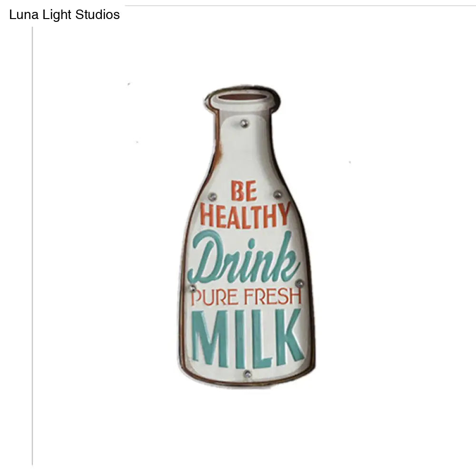
Task: Click the horizontal divider line at the top
Action: pyautogui.click(x=300, y=5)
